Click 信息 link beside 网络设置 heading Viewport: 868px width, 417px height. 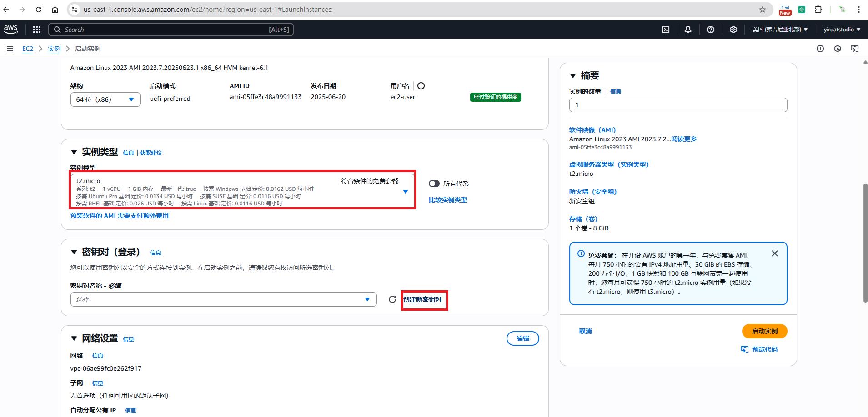click(x=128, y=339)
